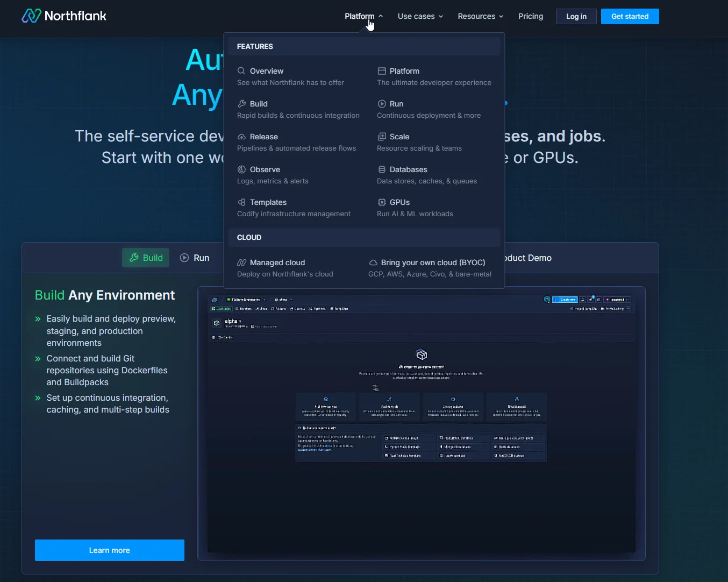Click 'Continuous deployment & more' text
Image resolution: width=728 pixels, height=582 pixels.
(429, 115)
